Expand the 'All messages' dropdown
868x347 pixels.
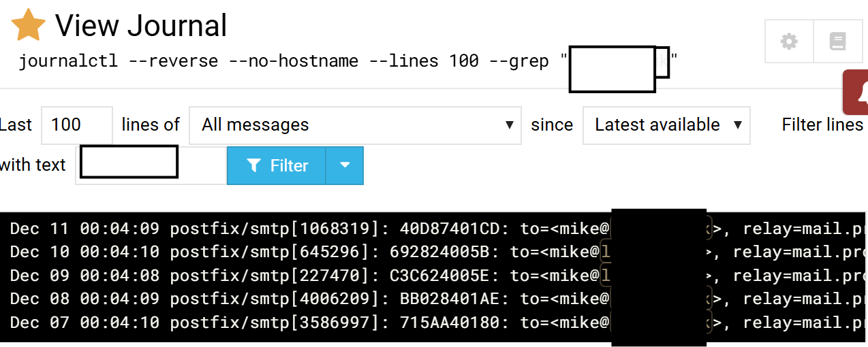coord(355,125)
